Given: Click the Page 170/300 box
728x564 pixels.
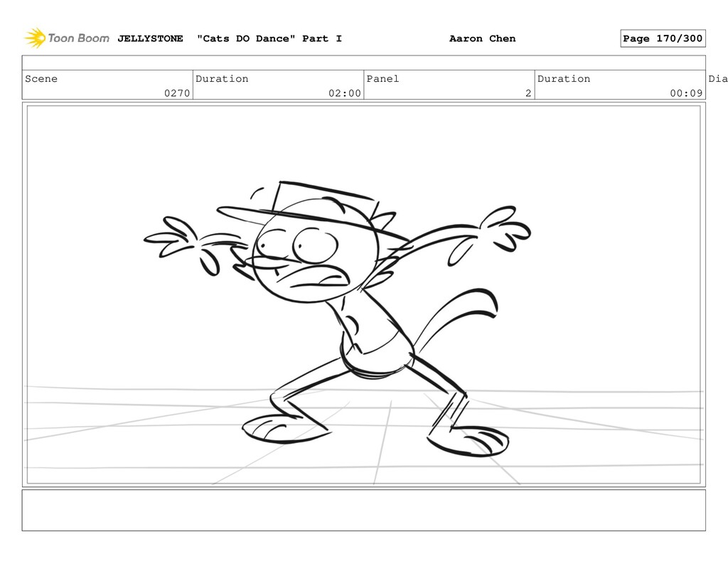Looking at the screenshot, I should click(x=663, y=38).
